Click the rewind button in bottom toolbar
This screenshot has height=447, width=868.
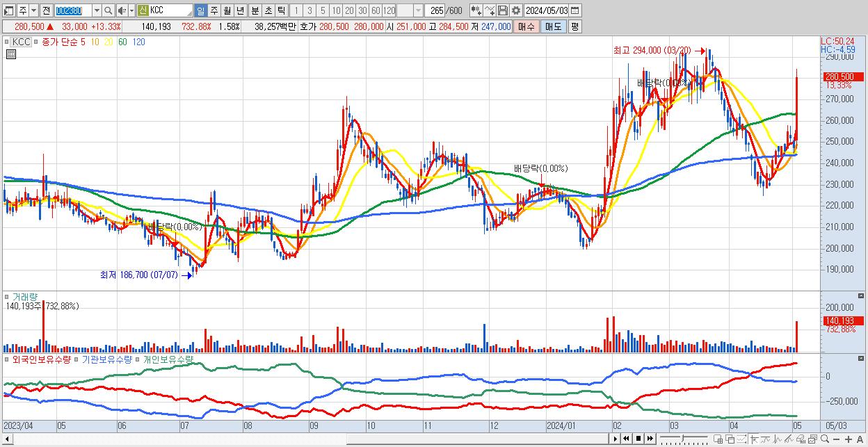[x=626, y=439]
